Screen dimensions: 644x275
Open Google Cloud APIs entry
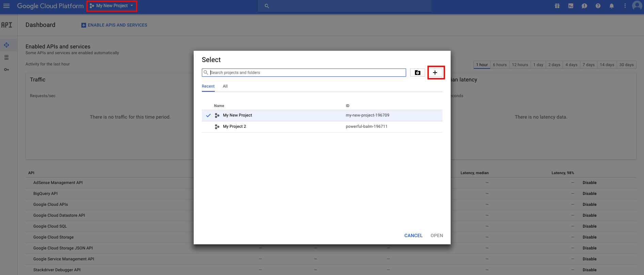50,204
